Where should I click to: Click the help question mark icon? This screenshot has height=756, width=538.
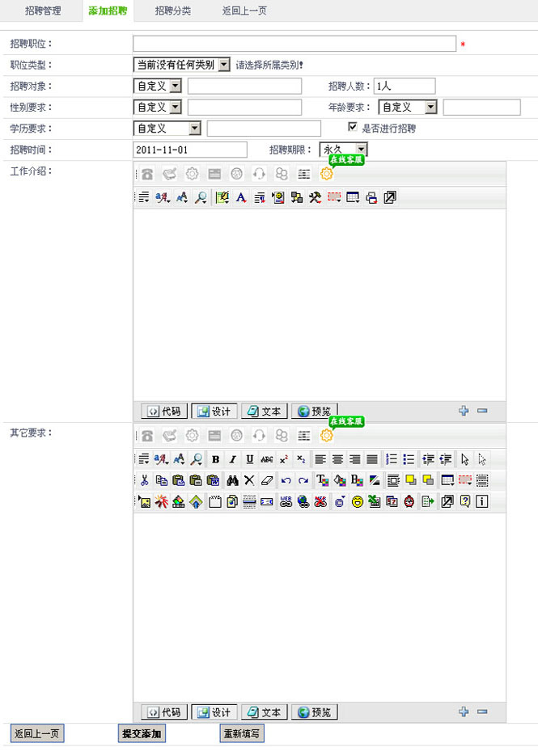(x=464, y=501)
